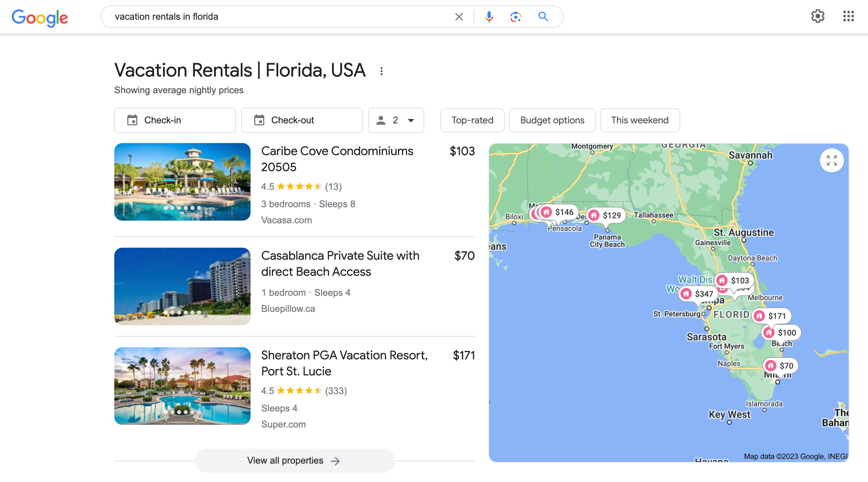Open the Check-out calendar icon

(260, 120)
